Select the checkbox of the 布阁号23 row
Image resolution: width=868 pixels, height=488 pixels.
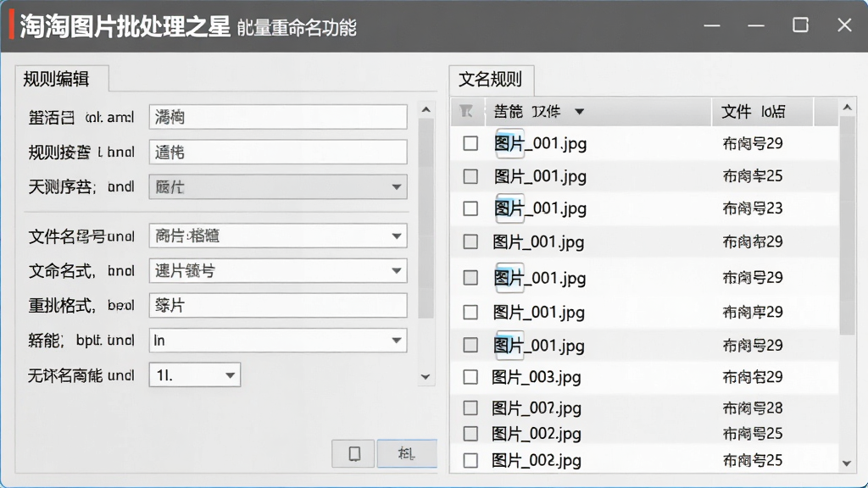(470, 208)
